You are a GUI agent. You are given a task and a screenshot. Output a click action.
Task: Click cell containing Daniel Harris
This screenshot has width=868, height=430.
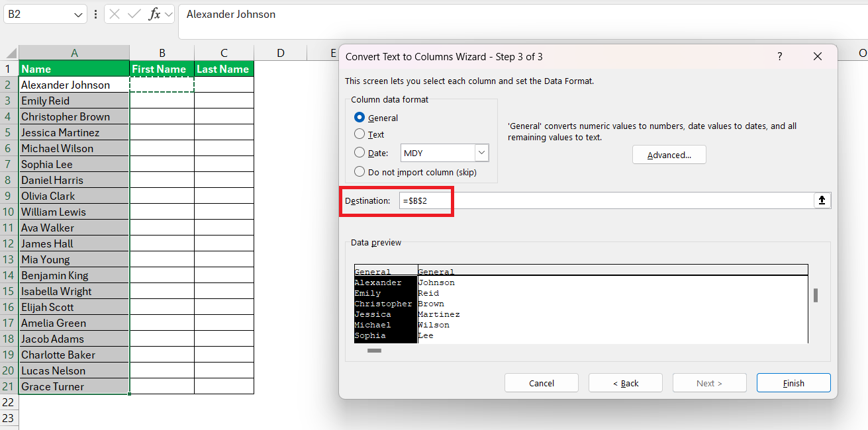[74, 180]
